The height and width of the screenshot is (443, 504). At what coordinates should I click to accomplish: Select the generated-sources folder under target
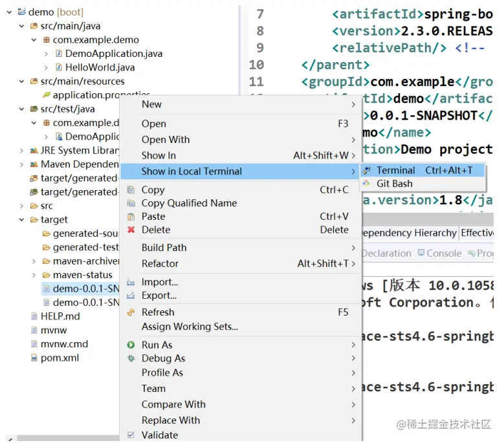pos(81,233)
